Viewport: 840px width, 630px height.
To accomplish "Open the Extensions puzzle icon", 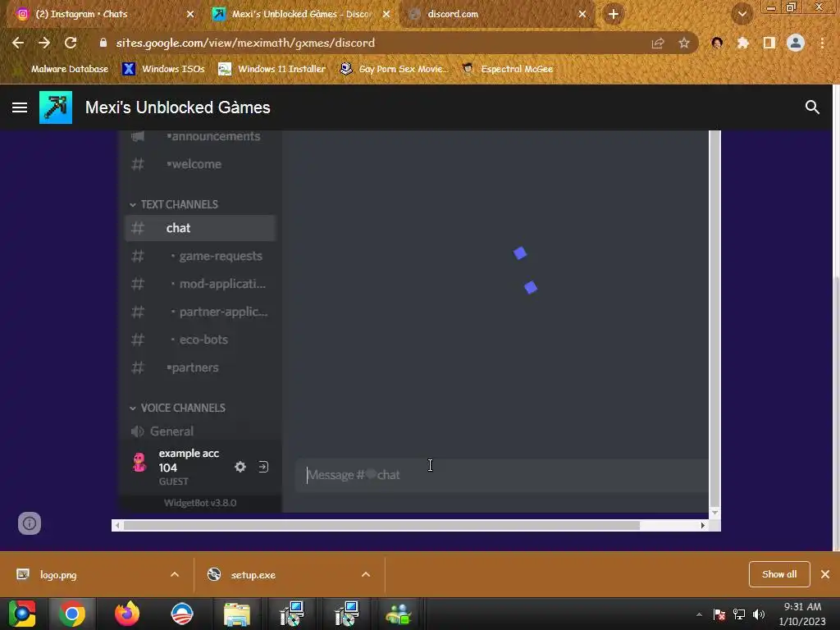I will click(x=743, y=43).
